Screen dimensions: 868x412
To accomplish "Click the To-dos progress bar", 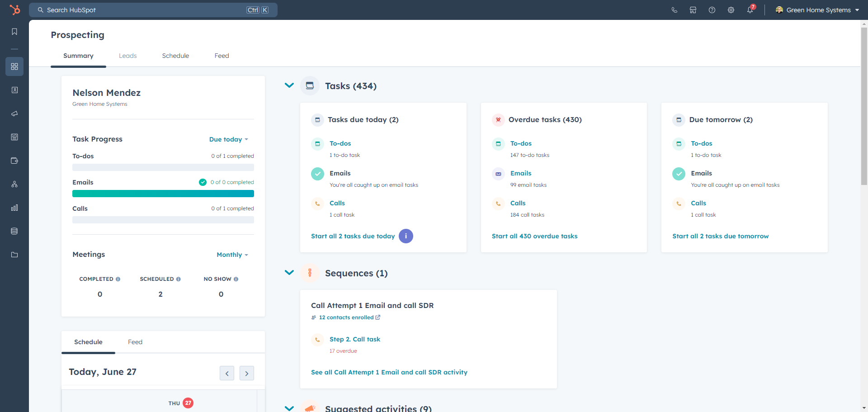I will click(x=163, y=167).
